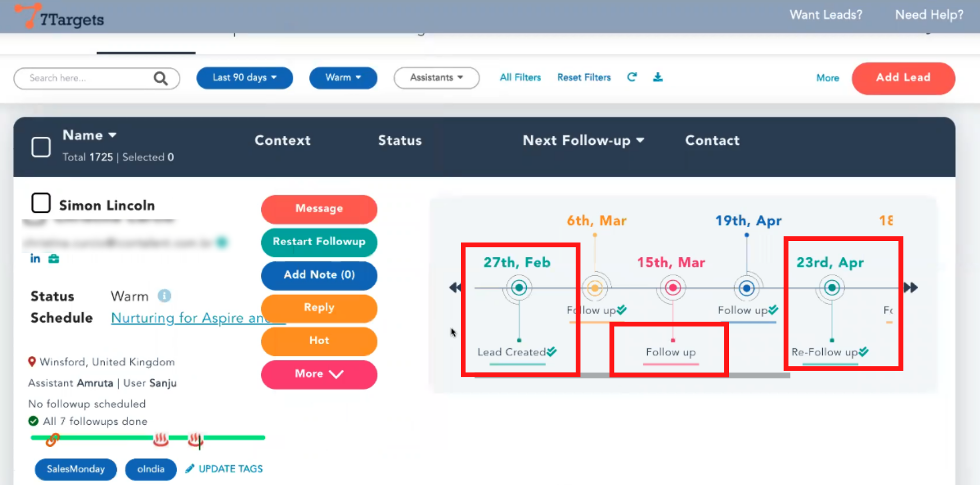980x485 pixels.
Task: Expand the pink More actions button
Action: 319,374
